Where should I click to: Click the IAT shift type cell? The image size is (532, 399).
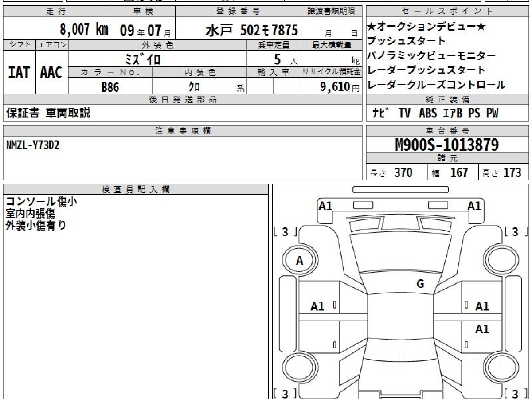click(x=19, y=72)
